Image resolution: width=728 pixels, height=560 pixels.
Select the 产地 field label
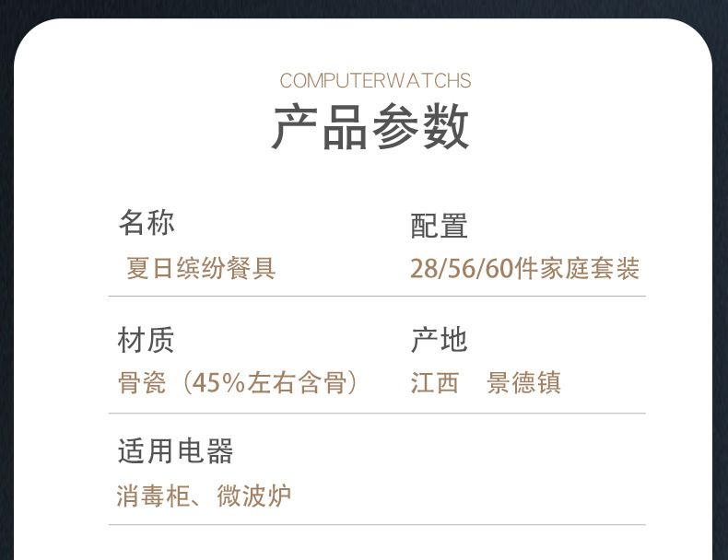pos(439,340)
